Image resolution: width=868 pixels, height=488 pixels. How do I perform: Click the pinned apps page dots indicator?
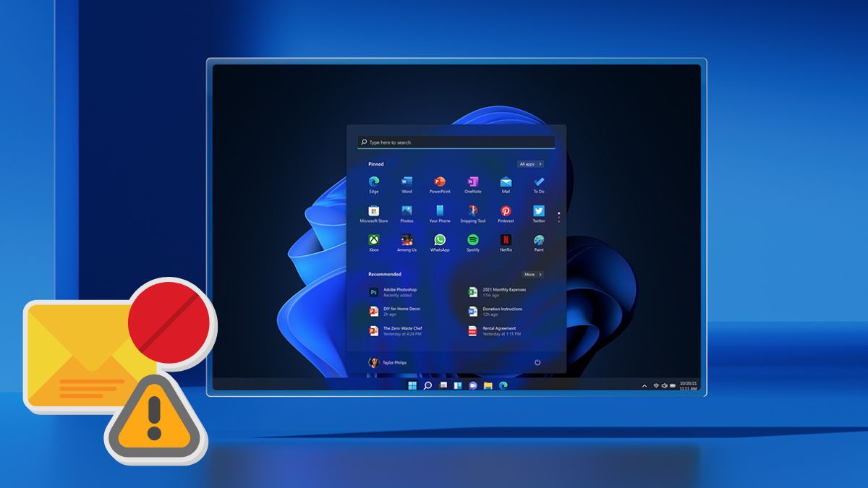coord(558,217)
